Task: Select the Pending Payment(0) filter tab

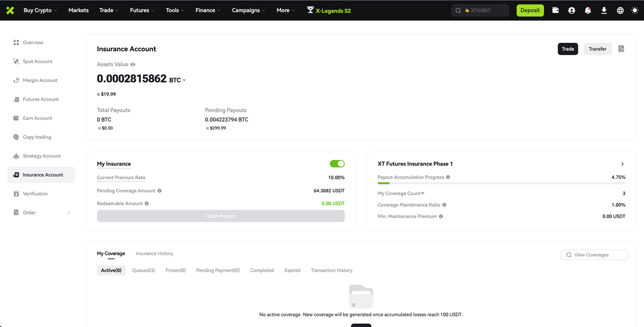Action: click(x=218, y=270)
